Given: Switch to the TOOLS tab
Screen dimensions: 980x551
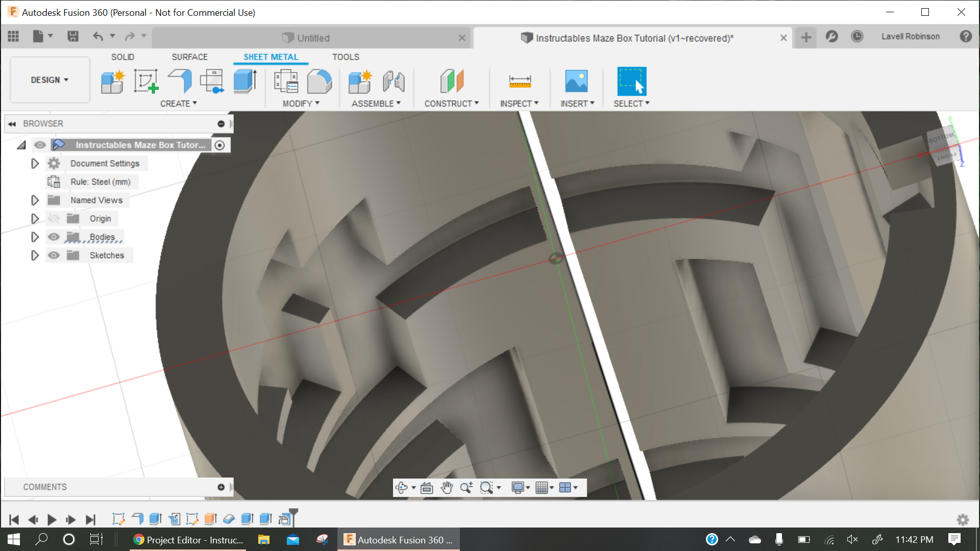Looking at the screenshot, I should 346,57.
